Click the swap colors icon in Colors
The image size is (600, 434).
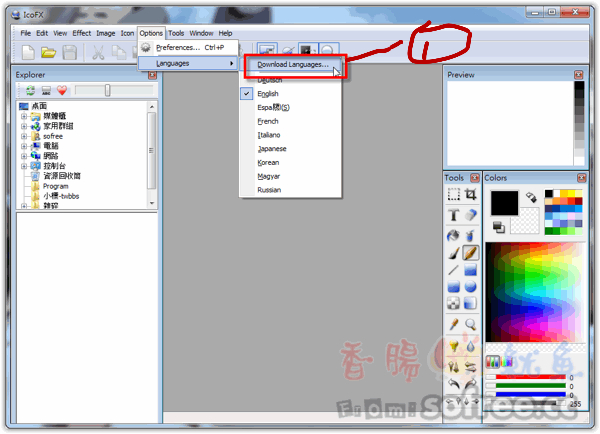(x=531, y=197)
